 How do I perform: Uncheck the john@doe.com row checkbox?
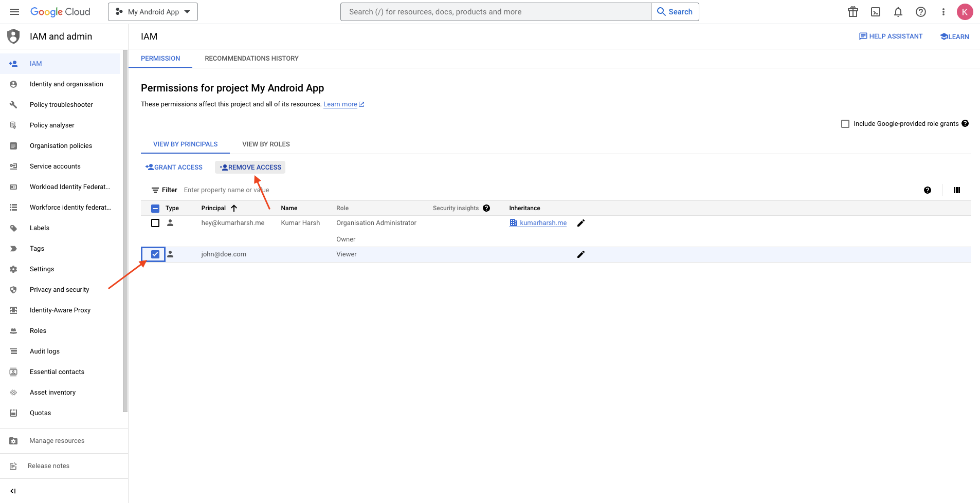pos(155,254)
